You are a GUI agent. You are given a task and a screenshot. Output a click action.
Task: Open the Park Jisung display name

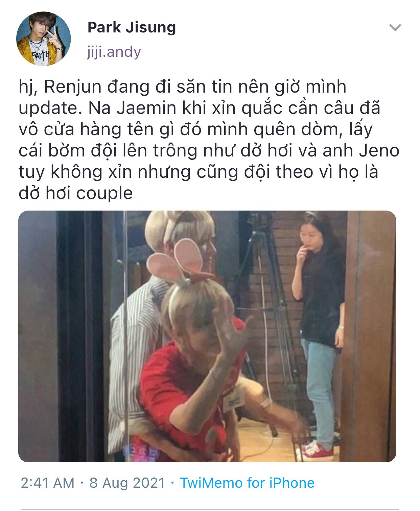132,27
